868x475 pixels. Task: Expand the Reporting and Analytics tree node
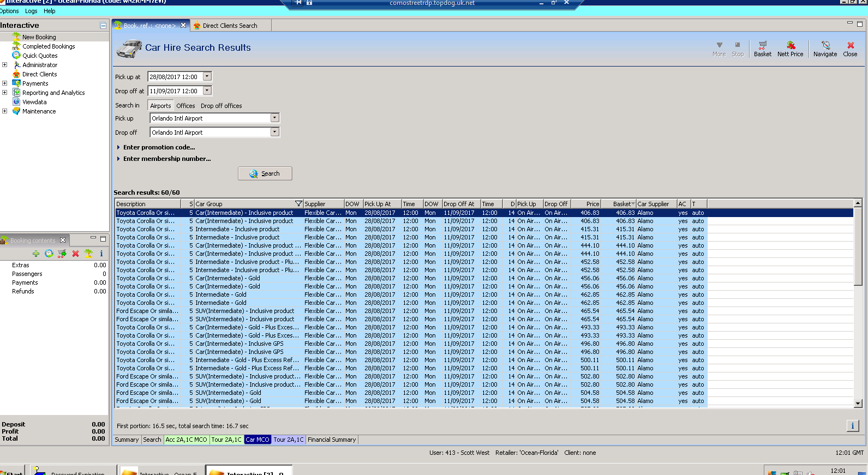tap(4, 92)
